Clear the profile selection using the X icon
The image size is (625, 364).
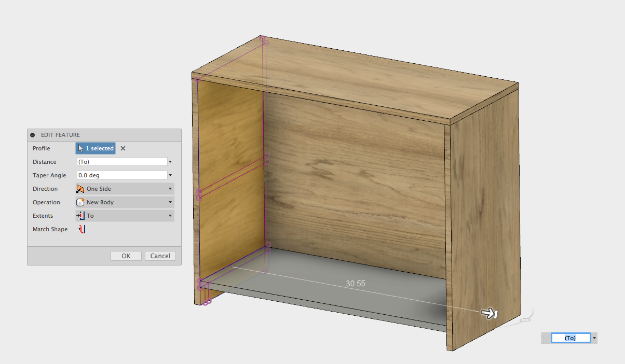click(122, 148)
